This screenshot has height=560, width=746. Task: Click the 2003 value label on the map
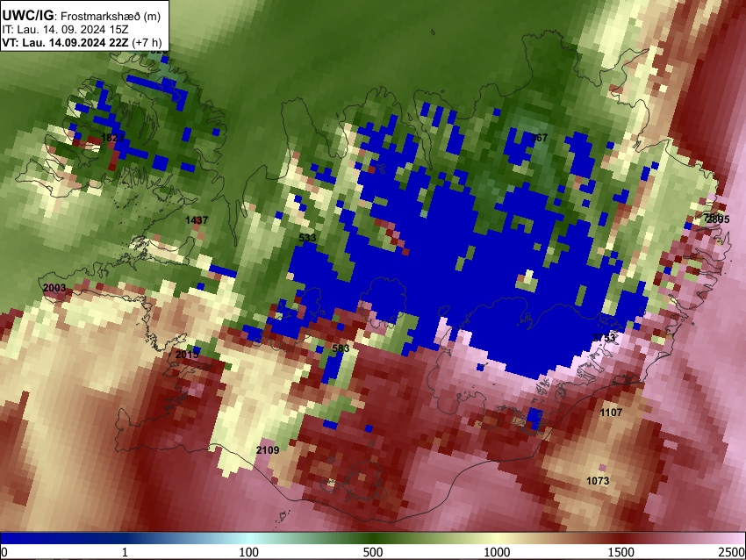54,288
